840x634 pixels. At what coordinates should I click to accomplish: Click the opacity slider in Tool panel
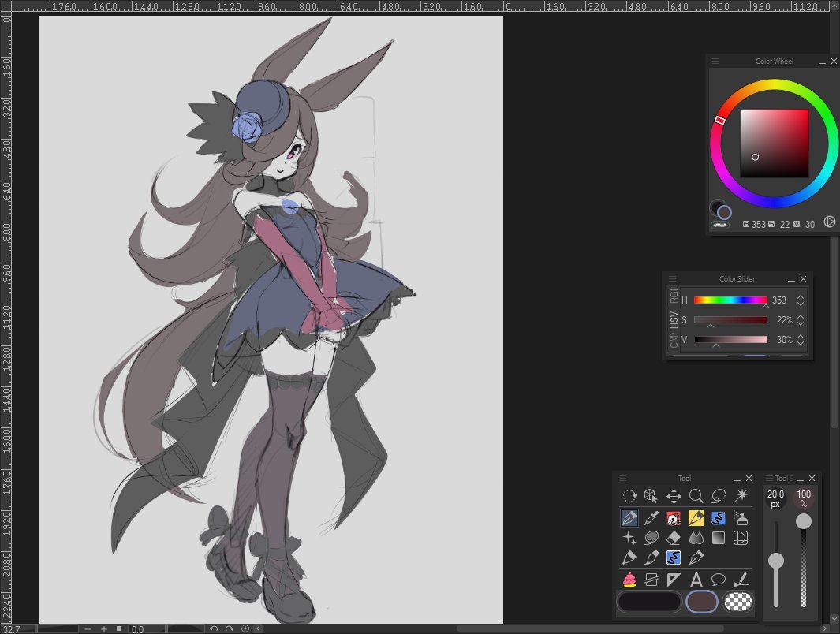[803, 561]
